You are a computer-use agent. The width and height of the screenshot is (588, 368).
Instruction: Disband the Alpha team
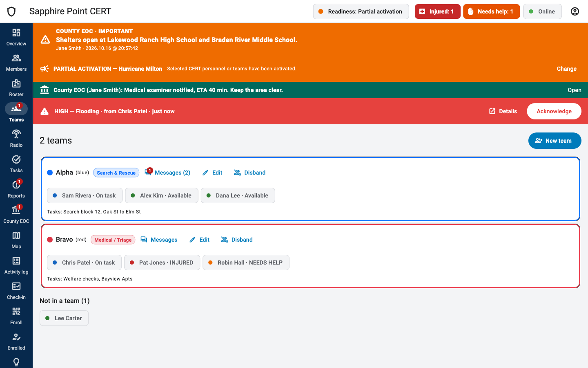click(x=249, y=173)
